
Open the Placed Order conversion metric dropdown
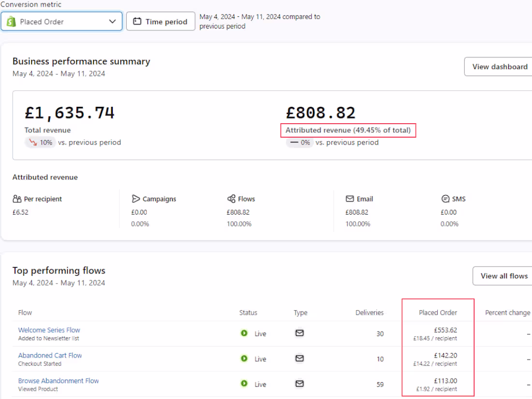coord(61,21)
